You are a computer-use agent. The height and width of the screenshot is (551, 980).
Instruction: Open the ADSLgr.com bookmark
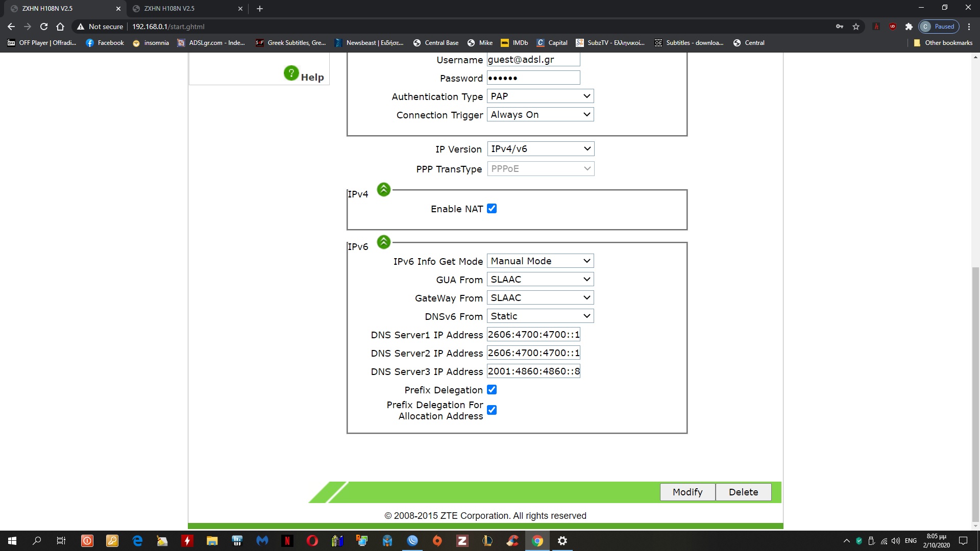(211, 43)
